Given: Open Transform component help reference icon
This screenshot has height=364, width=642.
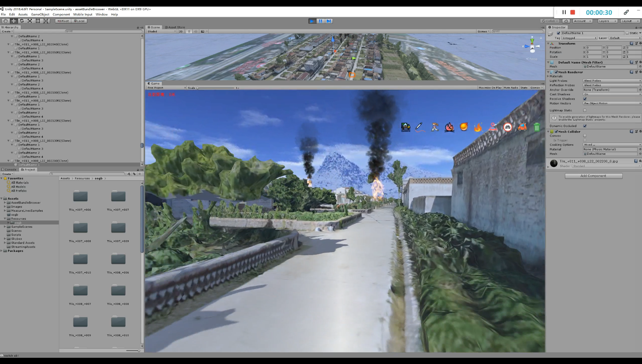Looking at the screenshot, I should pyautogui.click(x=631, y=43).
